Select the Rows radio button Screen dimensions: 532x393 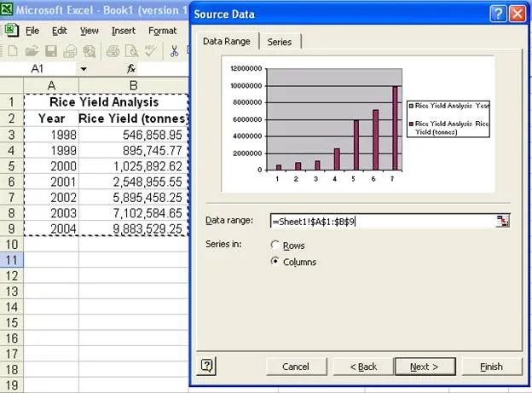(275, 245)
